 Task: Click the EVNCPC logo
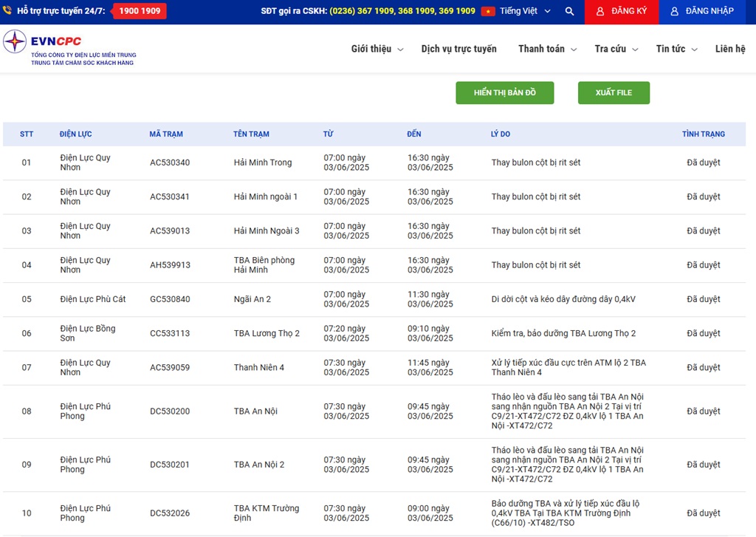coord(43,43)
